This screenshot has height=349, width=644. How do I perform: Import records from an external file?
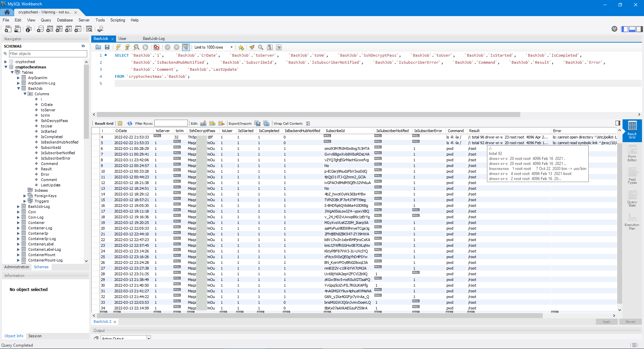(x=266, y=123)
